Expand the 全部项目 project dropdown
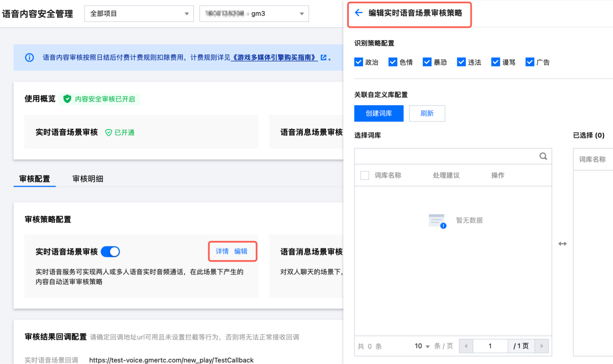This screenshot has height=364, width=613. (x=139, y=14)
